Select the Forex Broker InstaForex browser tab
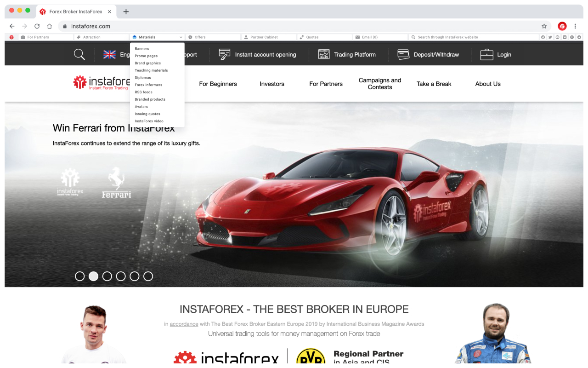Screen dimensions: 588x368 (76, 11)
